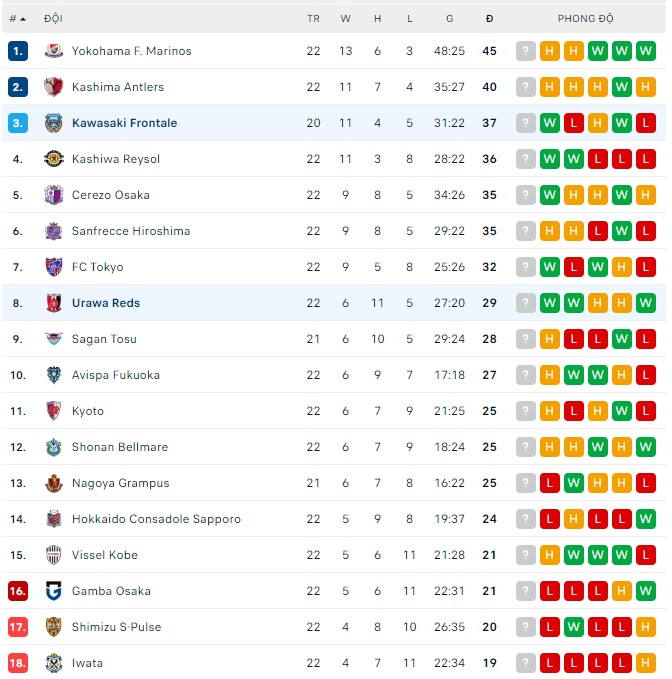Click Iwata's orange H form badge
Viewport: 672px width, 679px height.
click(646, 663)
